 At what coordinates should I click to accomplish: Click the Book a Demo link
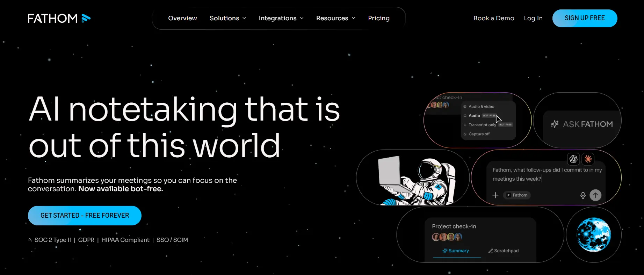pos(494,18)
